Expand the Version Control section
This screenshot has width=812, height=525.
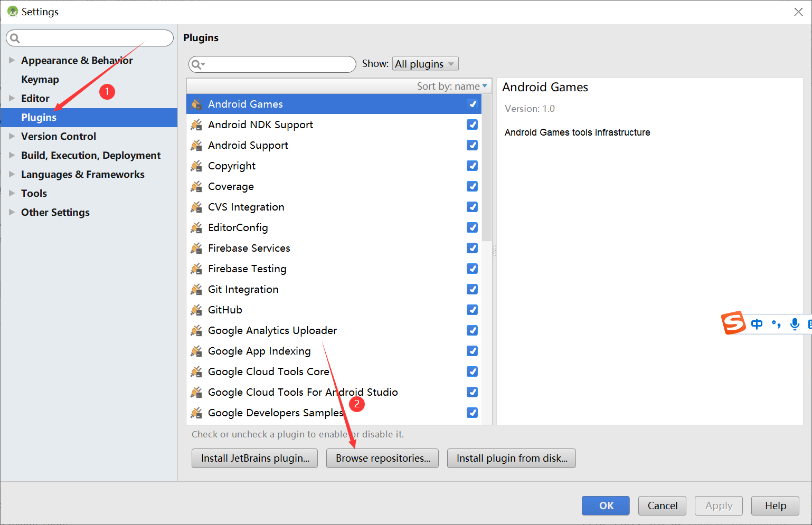12,136
